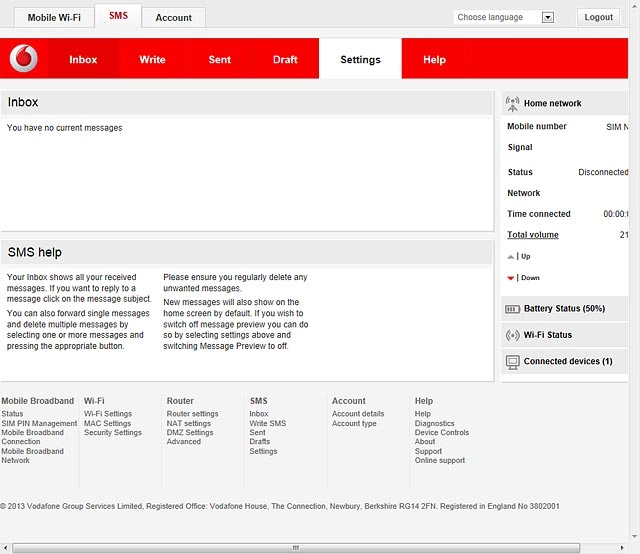Open About footer link
The height and width of the screenshot is (554, 640).
(x=424, y=441)
